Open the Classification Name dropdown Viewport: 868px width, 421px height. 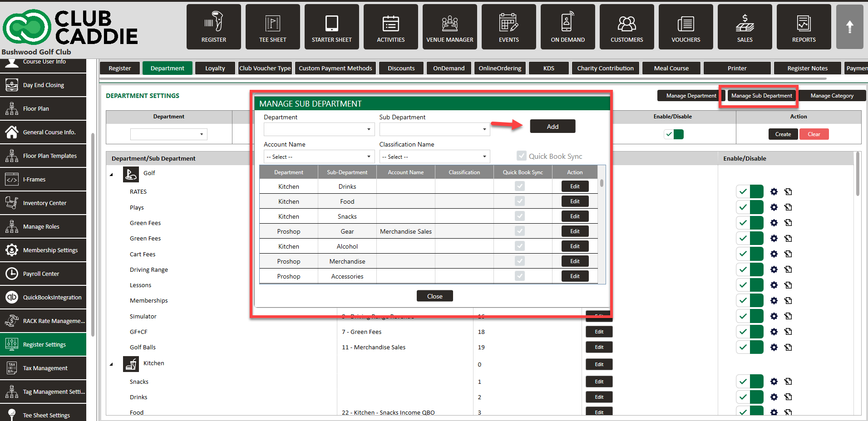(434, 157)
